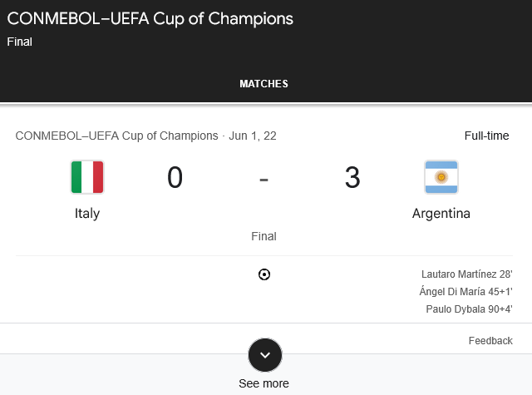Click the Ángel Di María 45+1' goal entry

[x=465, y=292]
